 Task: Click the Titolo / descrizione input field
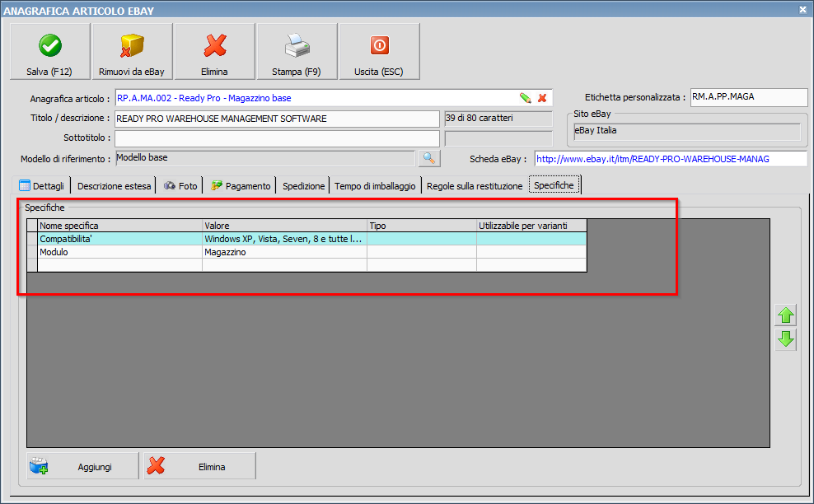pyautogui.click(x=277, y=119)
